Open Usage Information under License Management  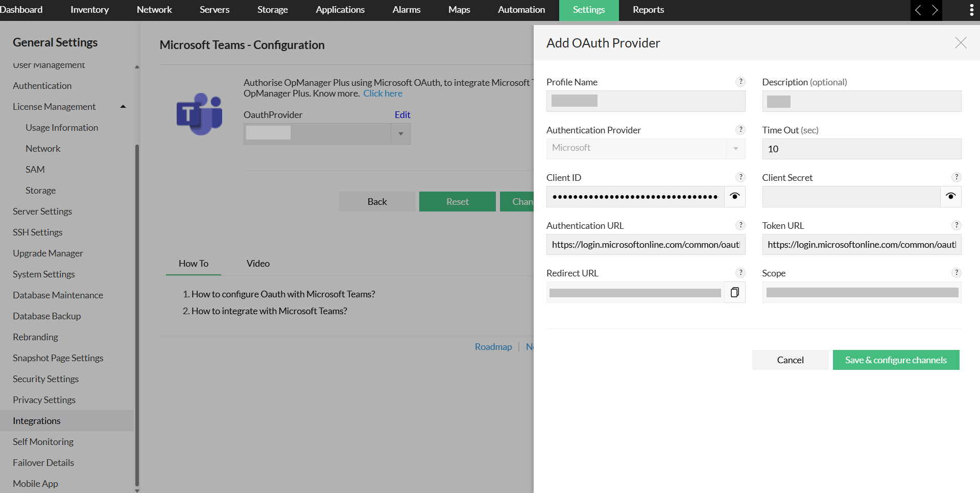point(62,128)
